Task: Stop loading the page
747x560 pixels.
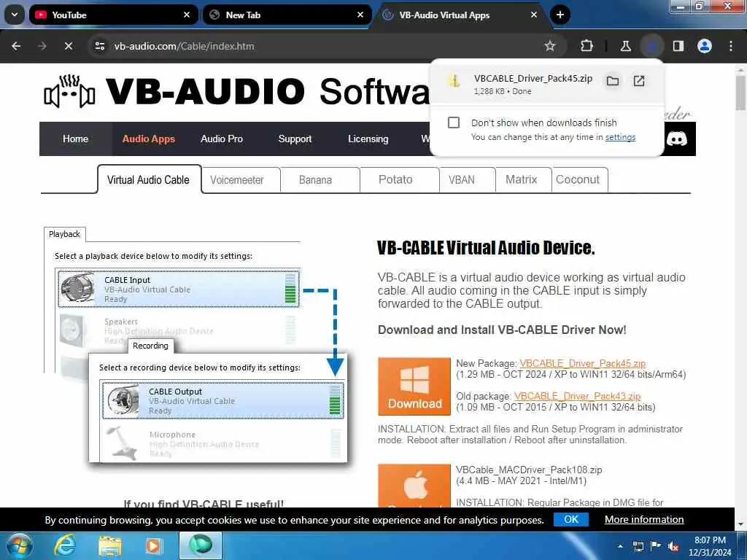Action: pyautogui.click(x=68, y=46)
